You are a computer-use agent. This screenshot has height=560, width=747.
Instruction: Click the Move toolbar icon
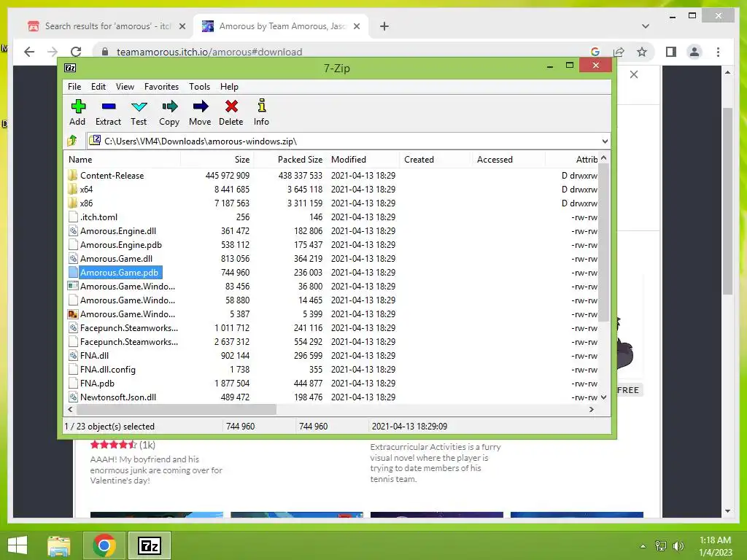(x=200, y=106)
